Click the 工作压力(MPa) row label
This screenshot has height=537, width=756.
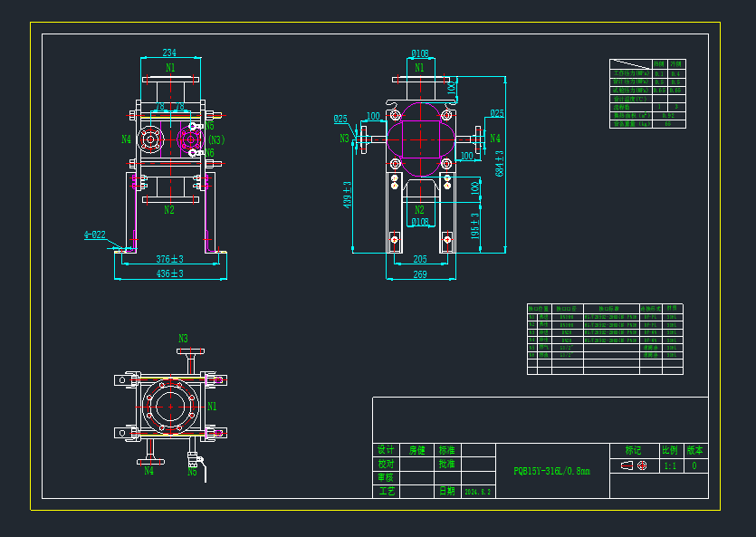(x=631, y=73)
